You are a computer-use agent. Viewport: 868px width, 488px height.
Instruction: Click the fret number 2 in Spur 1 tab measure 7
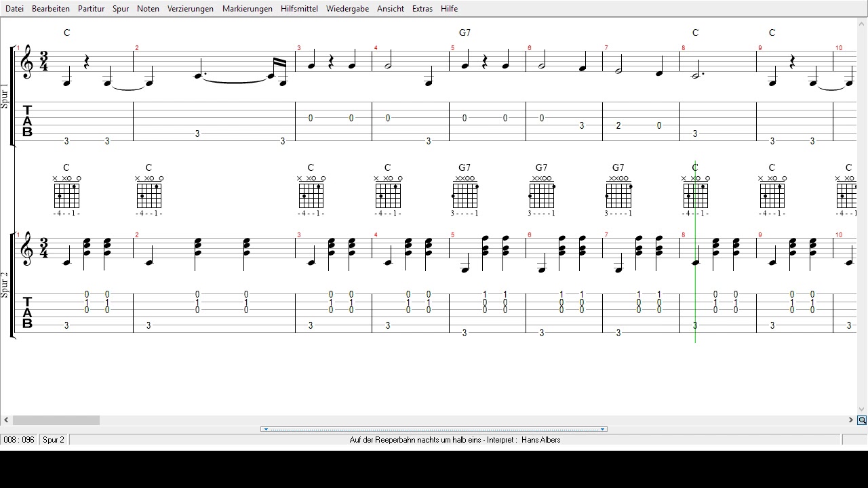[x=618, y=125]
